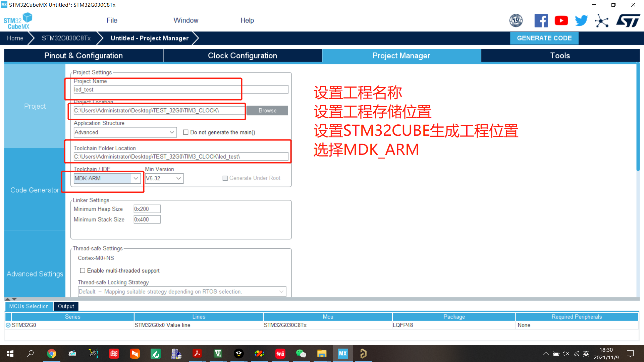Check the Generate Under Root option
This screenshot has width=644, height=362.
225,178
